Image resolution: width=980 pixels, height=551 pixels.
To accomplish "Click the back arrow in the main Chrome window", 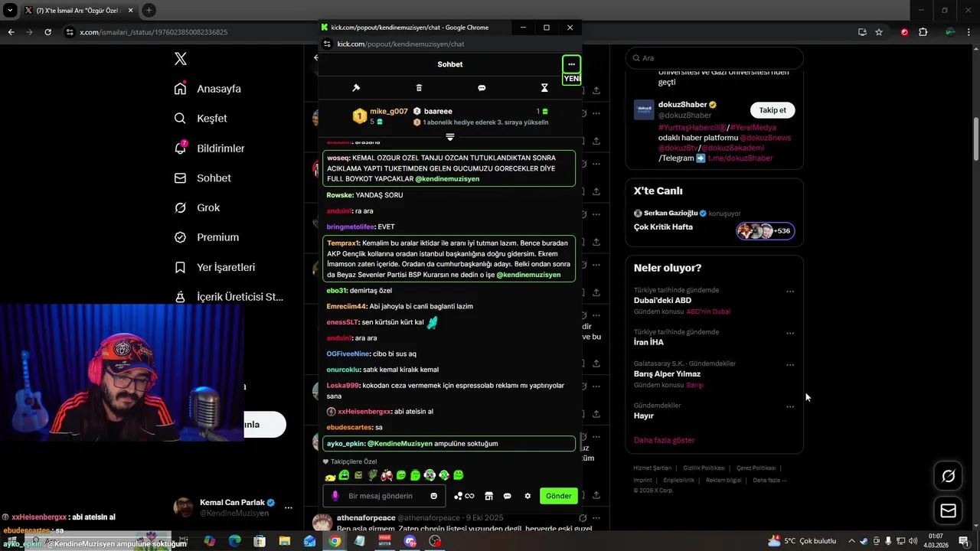I will point(11,32).
